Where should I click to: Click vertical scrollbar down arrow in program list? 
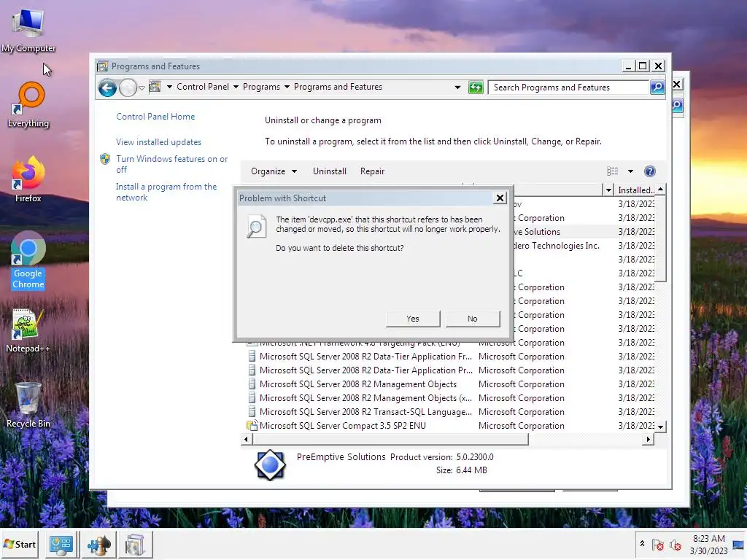point(660,427)
